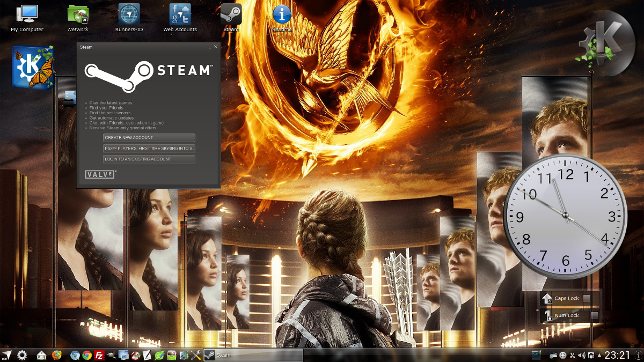Click the KDE butterfly logo desktop icon
The width and height of the screenshot is (644, 362).
tap(33, 67)
